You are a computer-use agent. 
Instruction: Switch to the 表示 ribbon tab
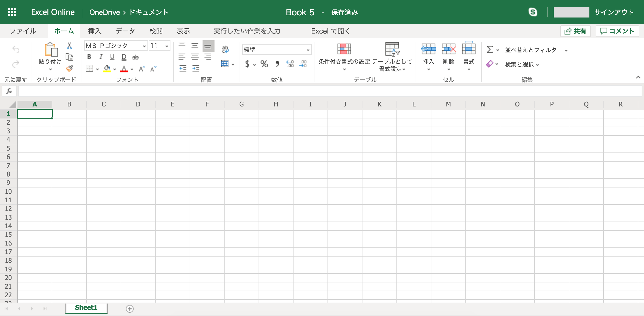183,31
